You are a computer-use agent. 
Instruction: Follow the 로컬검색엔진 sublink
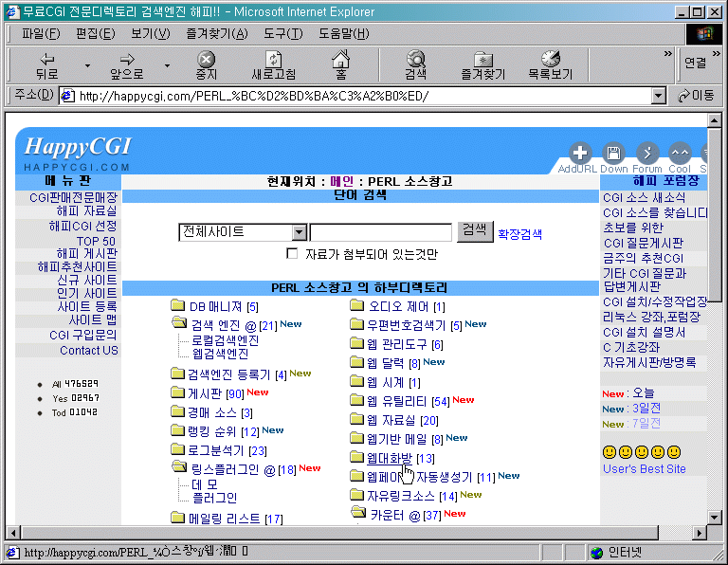[x=226, y=340]
